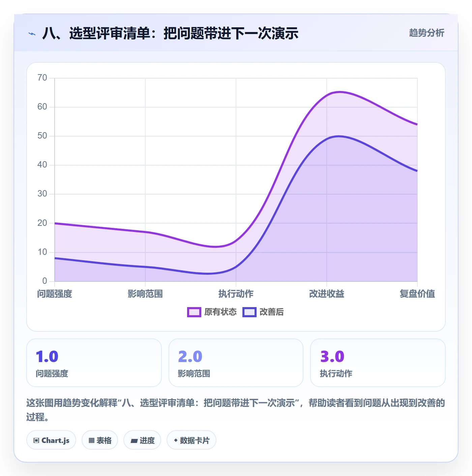Click the 问题强度 x-axis label
Viewport: 472px width, 476px height.
click(x=55, y=294)
